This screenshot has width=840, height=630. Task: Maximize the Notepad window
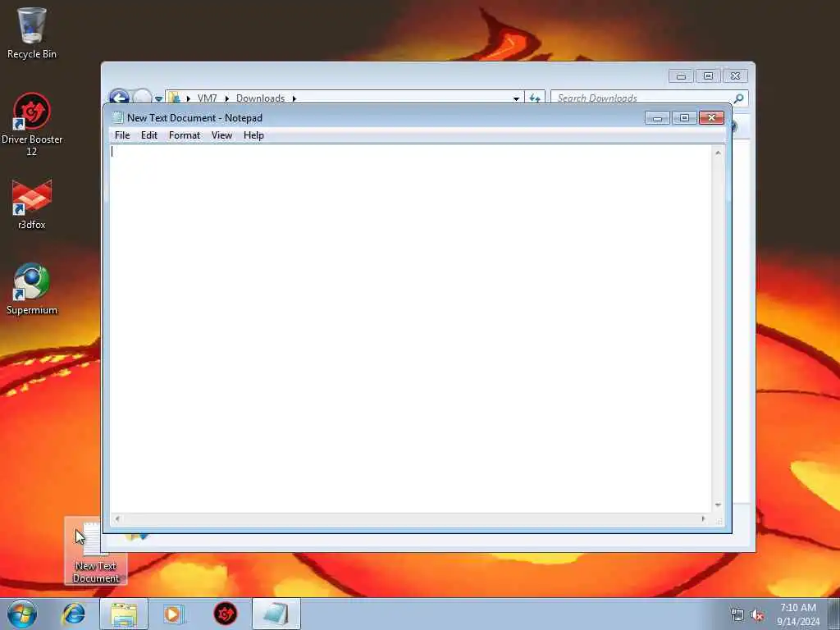(x=684, y=118)
